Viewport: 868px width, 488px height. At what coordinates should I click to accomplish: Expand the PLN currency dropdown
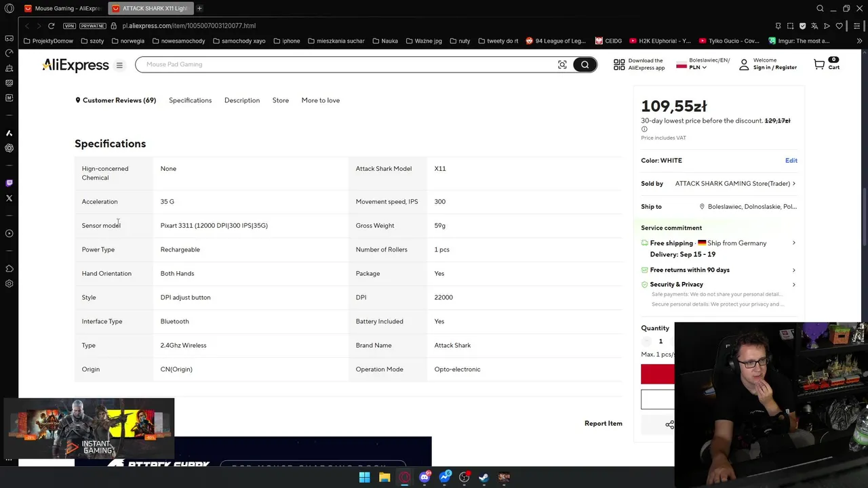tap(698, 67)
